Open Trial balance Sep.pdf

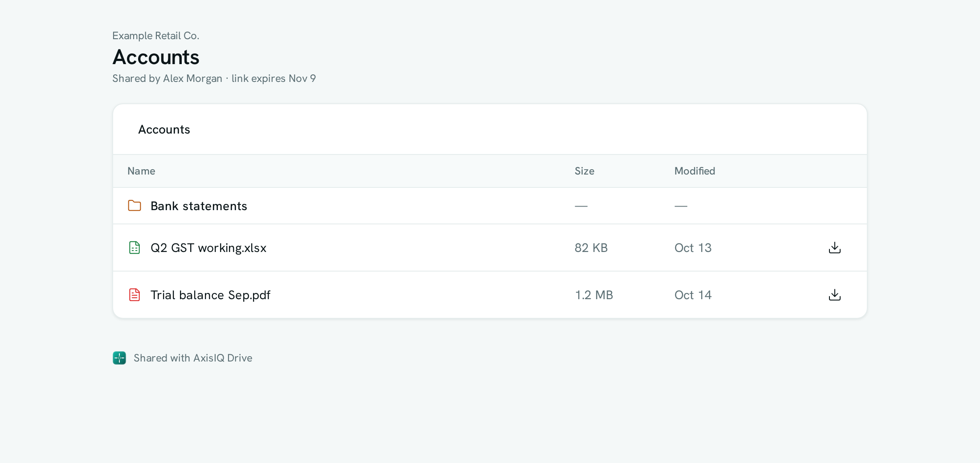click(x=210, y=295)
